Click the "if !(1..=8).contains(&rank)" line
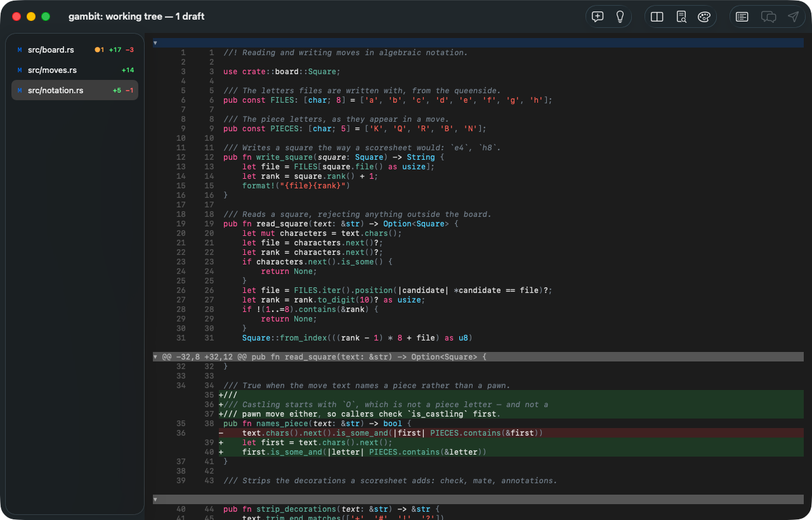The height and width of the screenshot is (520, 812). [310, 309]
